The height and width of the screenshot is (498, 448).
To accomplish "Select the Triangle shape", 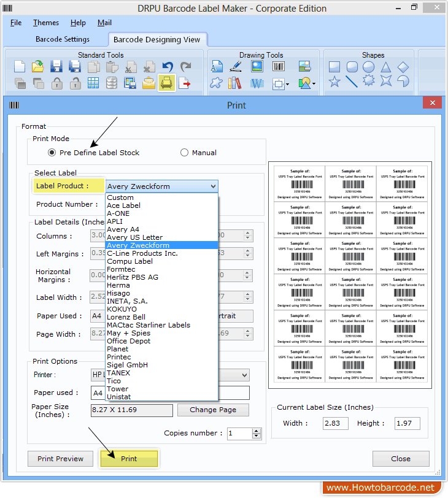I will (x=386, y=67).
